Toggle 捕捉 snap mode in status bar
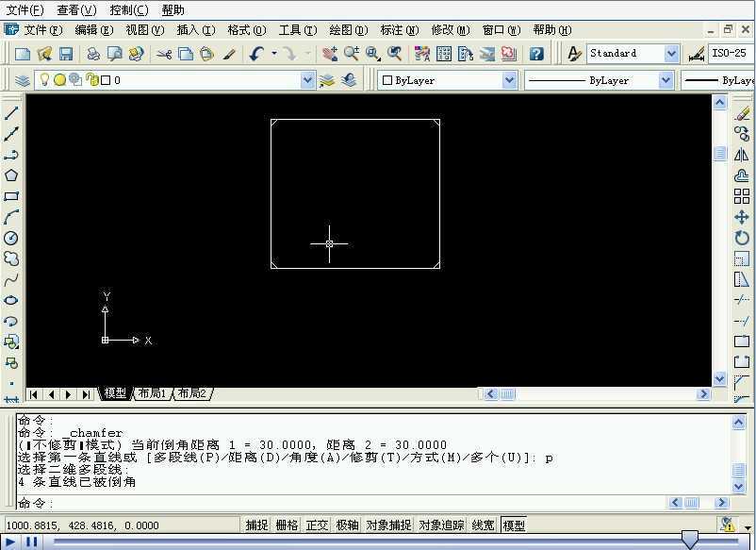 256,525
